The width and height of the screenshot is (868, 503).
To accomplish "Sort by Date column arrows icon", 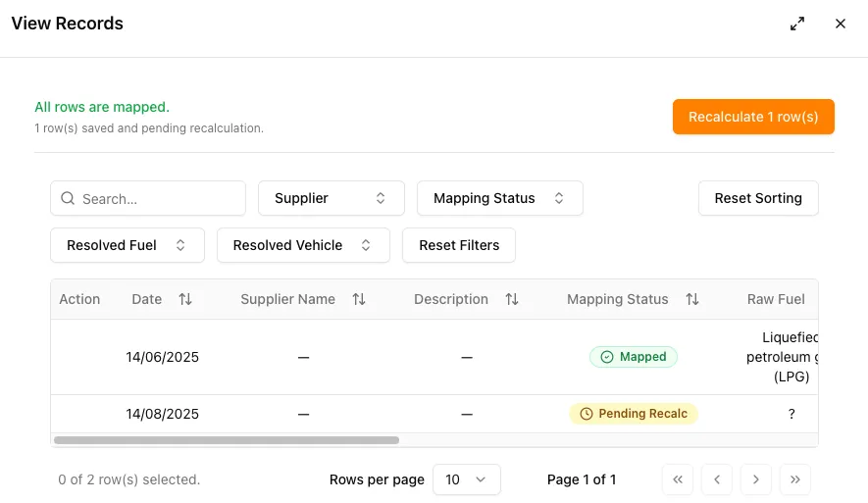I will [185, 299].
